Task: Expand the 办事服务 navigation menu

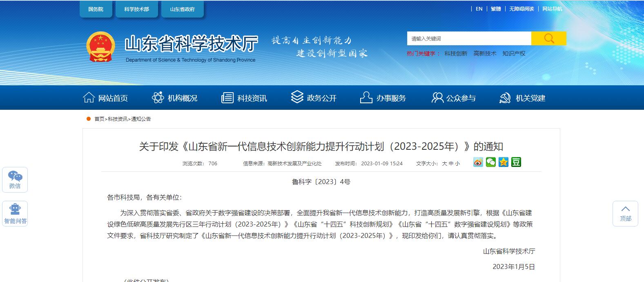Action: (383, 98)
